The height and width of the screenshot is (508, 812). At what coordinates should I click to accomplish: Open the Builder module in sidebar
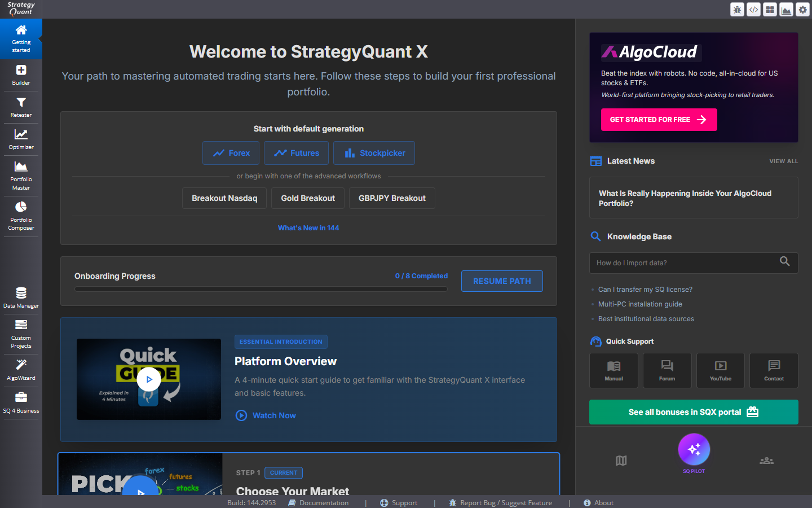coord(21,75)
